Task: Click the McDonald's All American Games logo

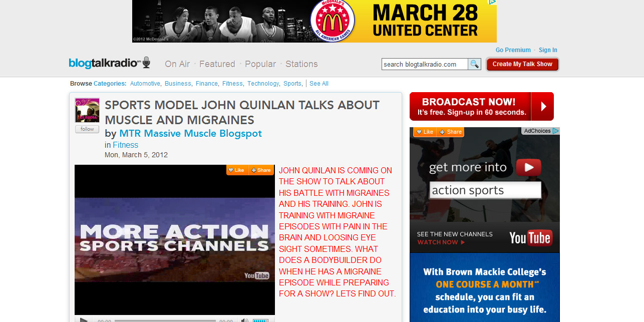Action: point(332,21)
